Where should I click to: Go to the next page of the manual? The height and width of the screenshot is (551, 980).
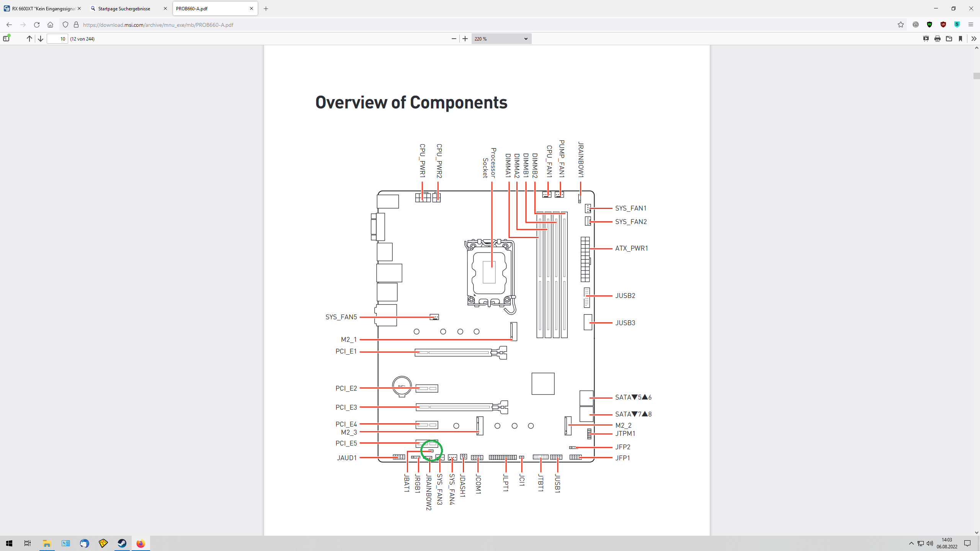click(40, 39)
